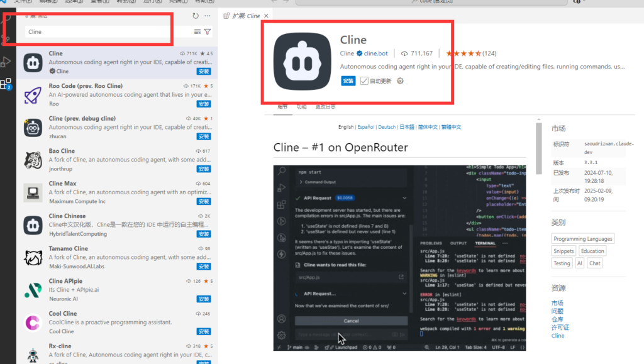Install the Cline Max extension
644x364 pixels.
coord(204,202)
